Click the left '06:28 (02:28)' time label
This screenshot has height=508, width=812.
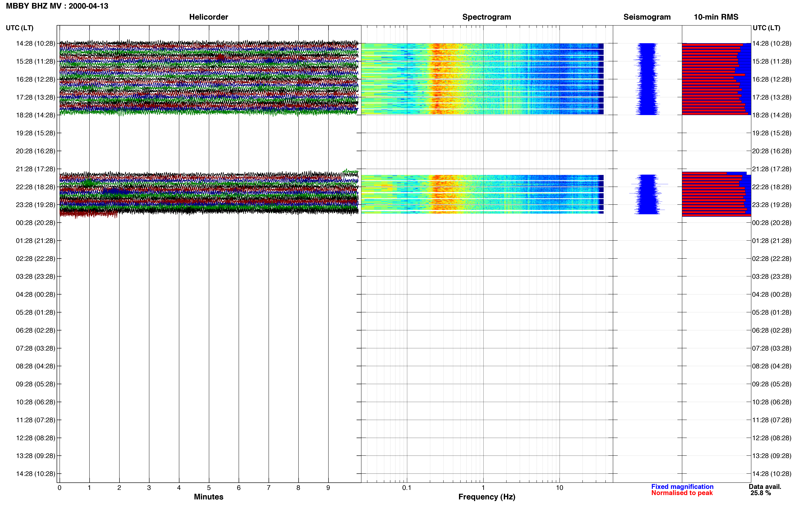pos(35,330)
